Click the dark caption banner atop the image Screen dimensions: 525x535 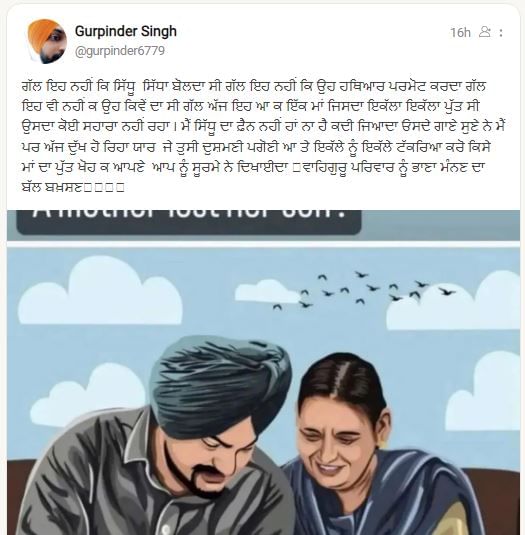(x=189, y=222)
